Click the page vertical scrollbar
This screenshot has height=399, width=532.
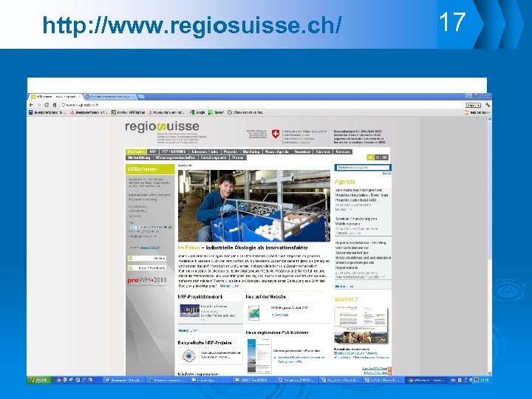pyautogui.click(x=489, y=246)
